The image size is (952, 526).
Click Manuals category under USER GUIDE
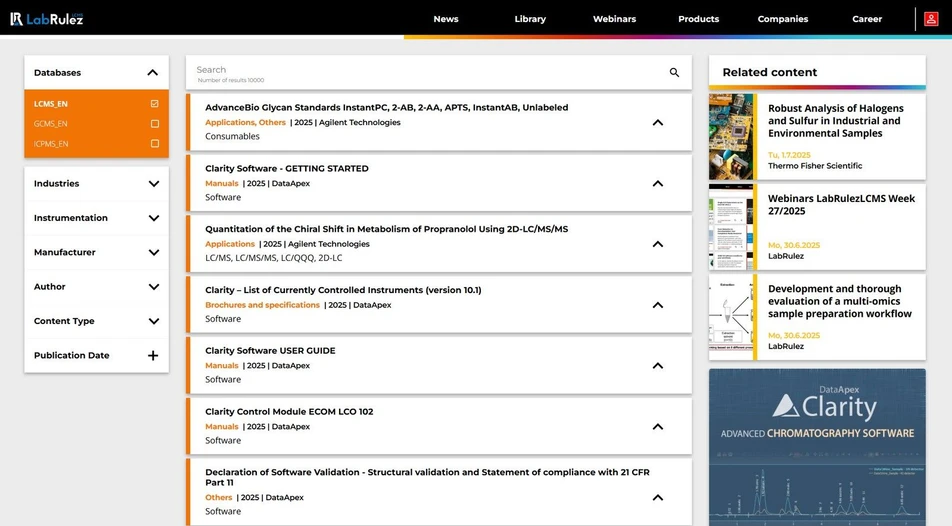222,366
